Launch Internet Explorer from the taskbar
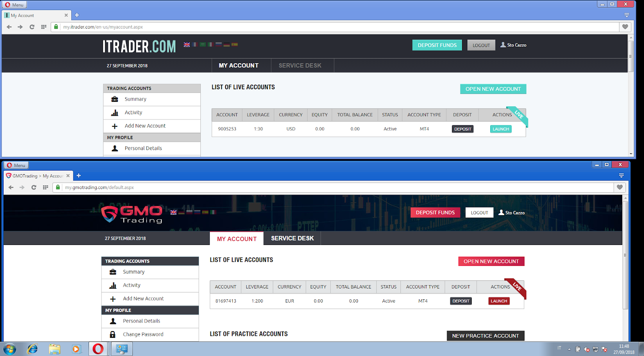 click(x=32, y=349)
